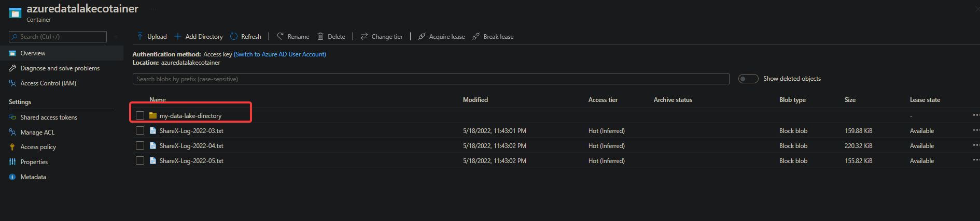Click the Upload arrow icon
Image resolution: width=980 pixels, height=221 pixels.
tap(140, 36)
